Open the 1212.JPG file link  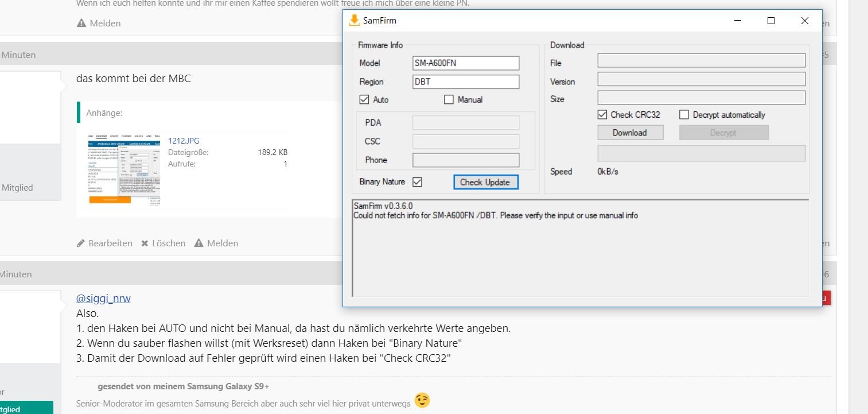click(x=184, y=141)
